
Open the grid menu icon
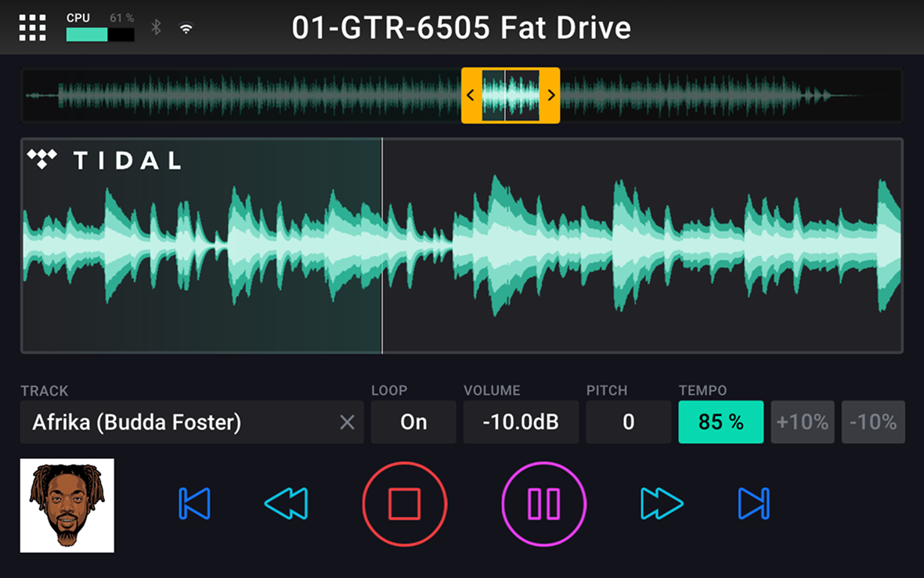click(32, 27)
